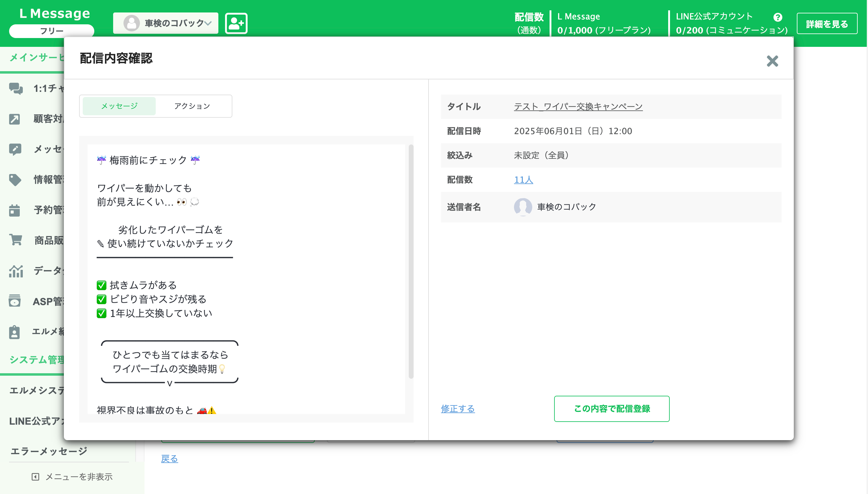Open the エルメシステム sidebar item
Viewport: 868px width, 494px height.
36,391
